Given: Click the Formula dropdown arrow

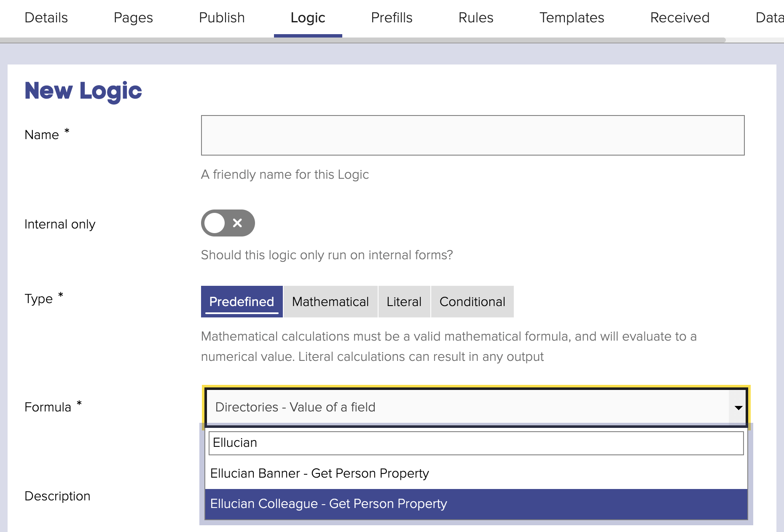Looking at the screenshot, I should tap(738, 408).
